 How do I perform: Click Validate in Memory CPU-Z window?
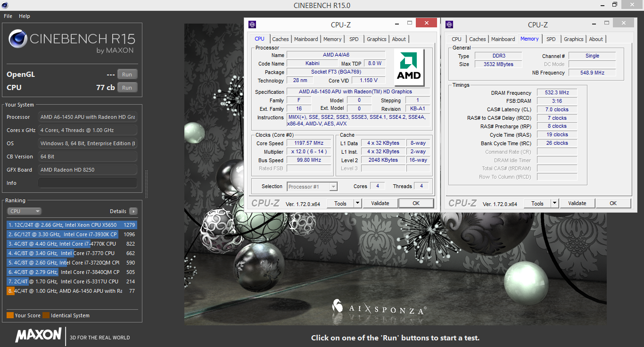pyautogui.click(x=577, y=204)
